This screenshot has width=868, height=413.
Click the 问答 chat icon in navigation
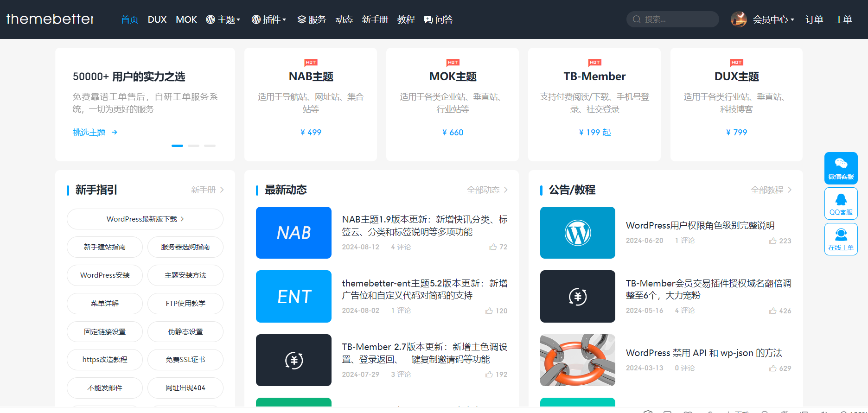(428, 19)
